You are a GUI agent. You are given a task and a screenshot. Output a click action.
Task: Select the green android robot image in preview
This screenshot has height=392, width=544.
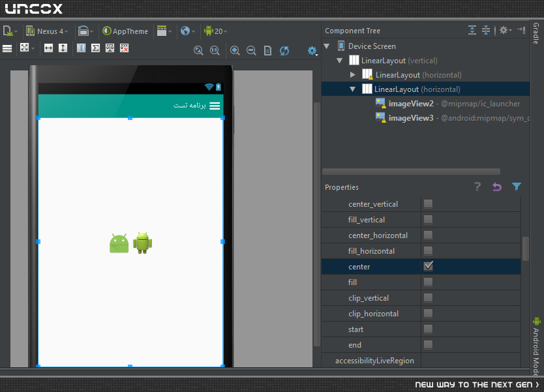[x=143, y=243]
